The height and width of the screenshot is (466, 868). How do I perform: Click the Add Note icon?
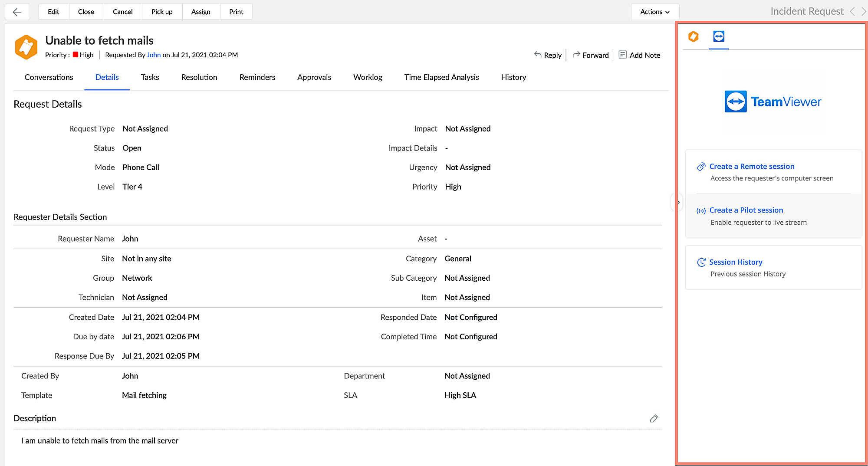point(622,55)
